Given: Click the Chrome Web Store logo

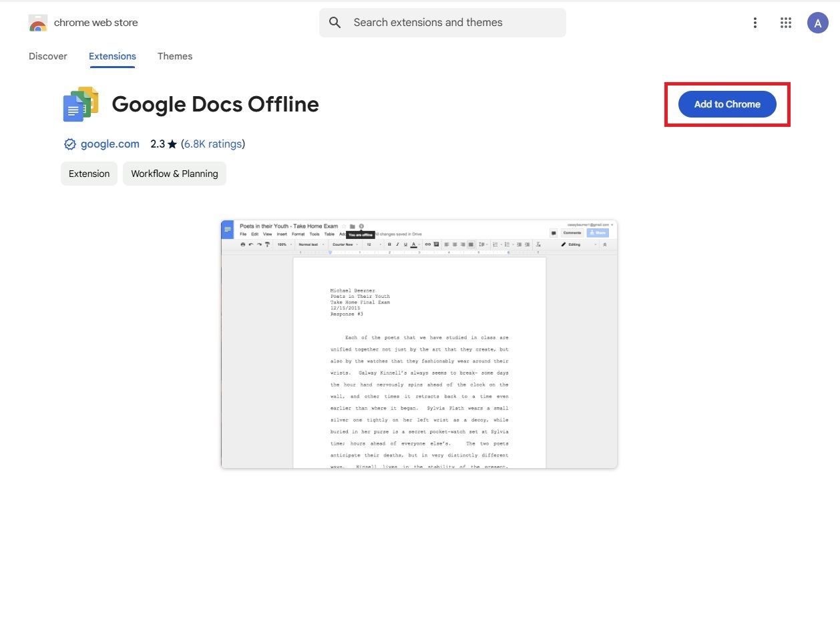Looking at the screenshot, I should pos(38,23).
